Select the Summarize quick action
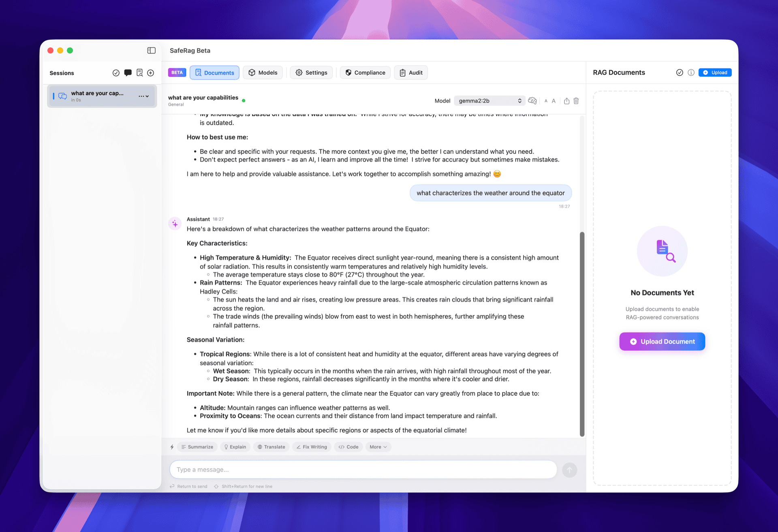Viewport: 778px width, 532px height. pyautogui.click(x=197, y=447)
